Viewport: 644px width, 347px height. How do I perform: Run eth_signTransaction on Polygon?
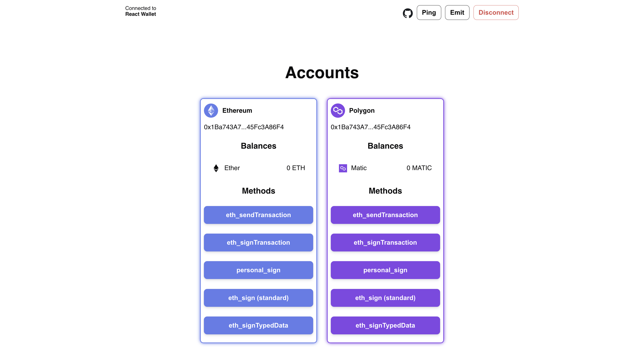click(385, 242)
